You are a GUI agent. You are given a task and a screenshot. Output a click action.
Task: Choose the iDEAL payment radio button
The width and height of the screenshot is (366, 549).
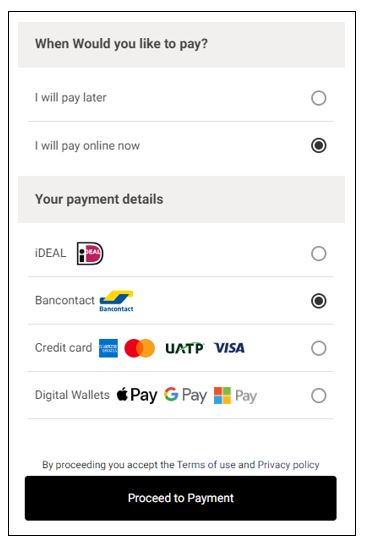[319, 253]
